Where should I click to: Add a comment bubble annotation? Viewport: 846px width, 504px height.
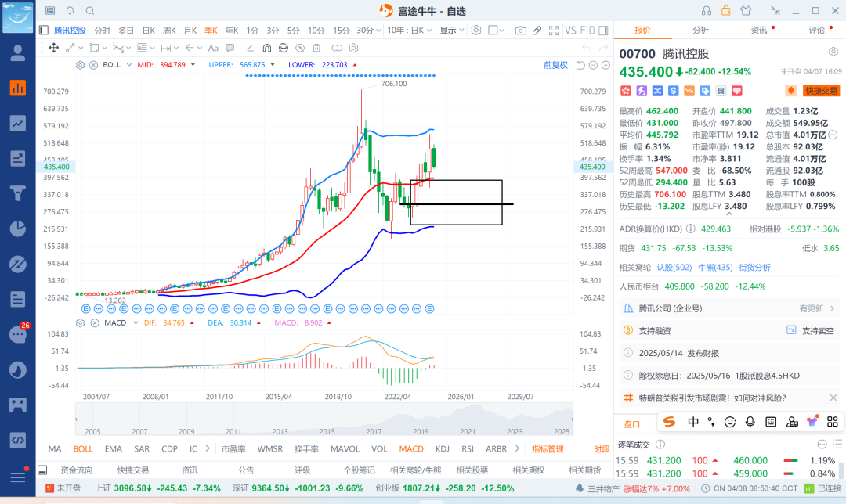230,48
